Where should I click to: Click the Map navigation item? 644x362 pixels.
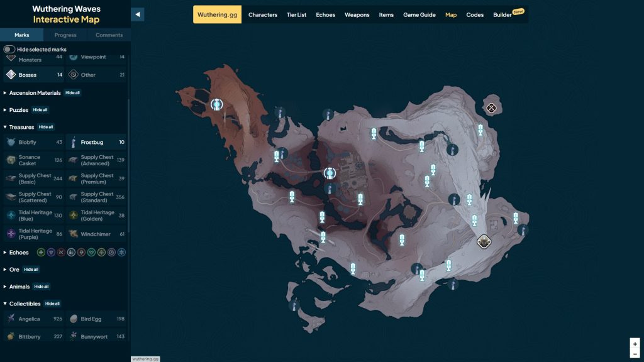[451, 15]
